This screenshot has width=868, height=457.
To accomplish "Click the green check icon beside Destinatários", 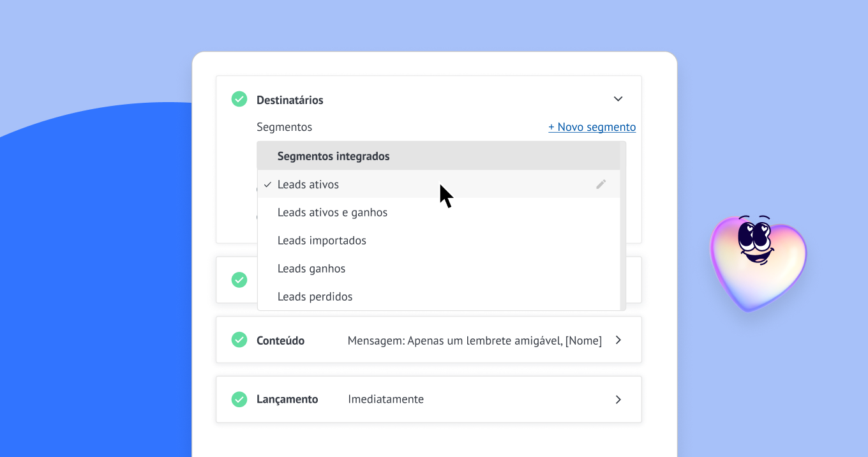I will tap(239, 100).
